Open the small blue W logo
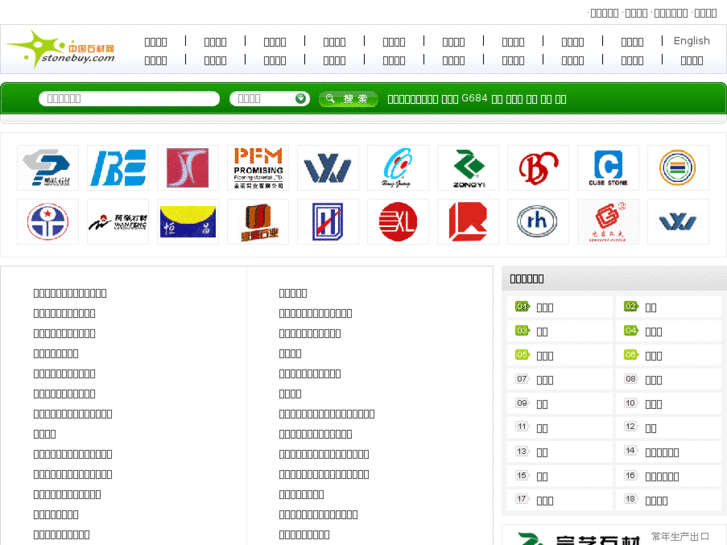This screenshot has height=545, width=727. (x=678, y=222)
